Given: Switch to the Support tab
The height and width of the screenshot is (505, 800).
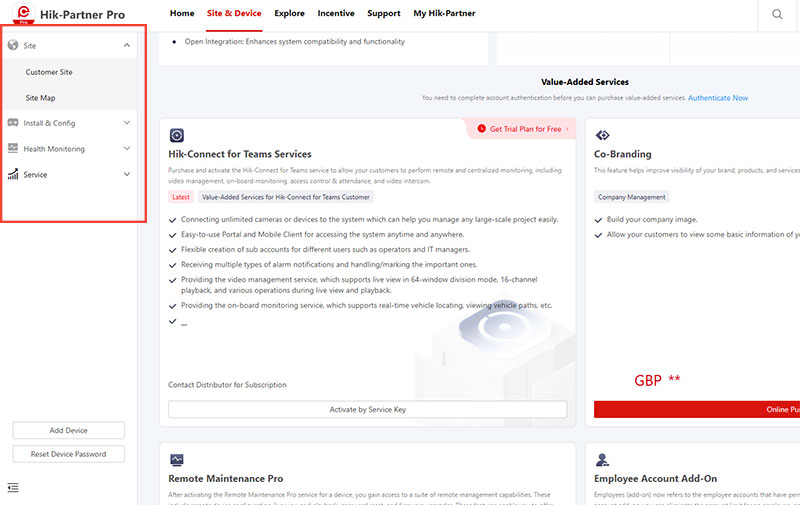Looking at the screenshot, I should point(384,13).
